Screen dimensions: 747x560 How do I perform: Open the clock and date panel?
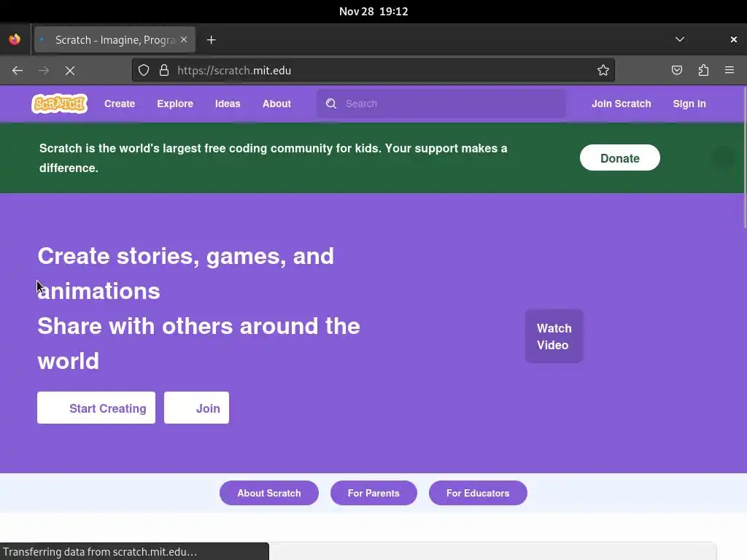[x=373, y=12]
